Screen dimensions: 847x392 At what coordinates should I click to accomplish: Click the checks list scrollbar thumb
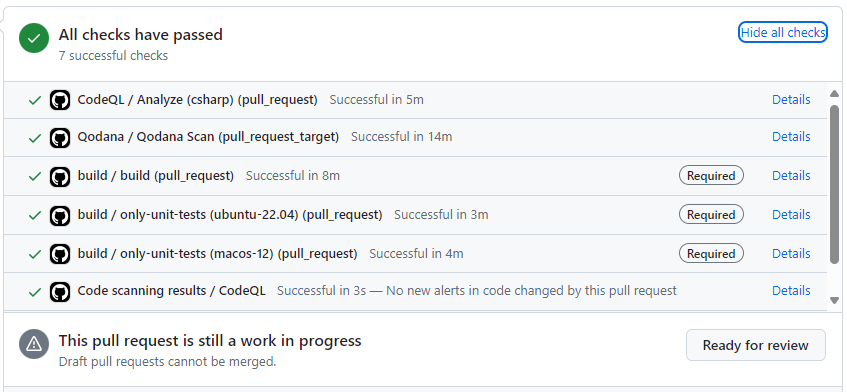coord(835,185)
